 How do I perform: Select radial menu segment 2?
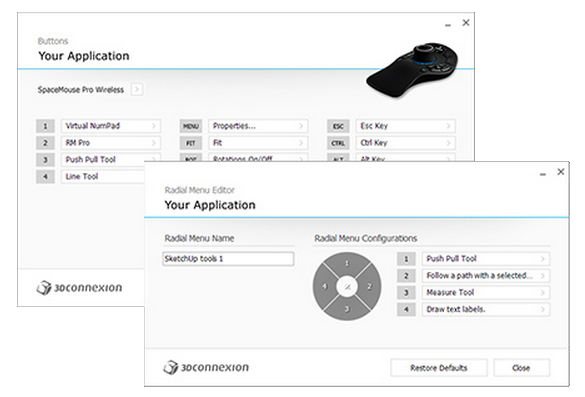click(370, 287)
